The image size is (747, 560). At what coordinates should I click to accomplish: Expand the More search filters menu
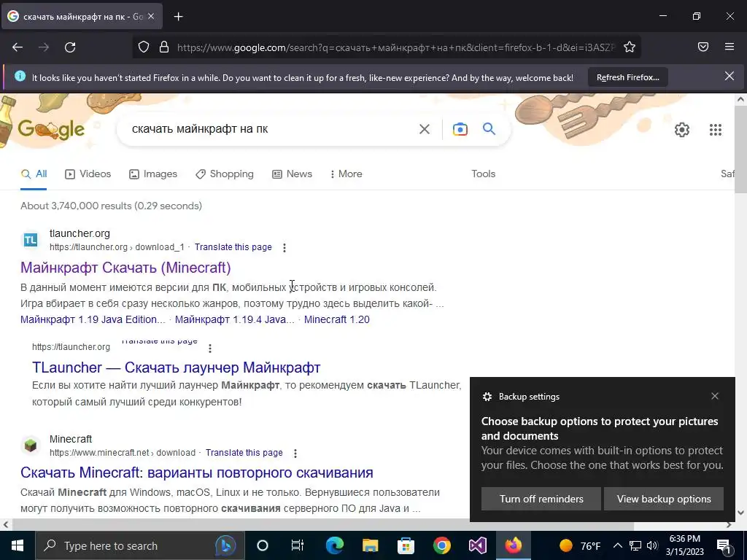(x=347, y=174)
